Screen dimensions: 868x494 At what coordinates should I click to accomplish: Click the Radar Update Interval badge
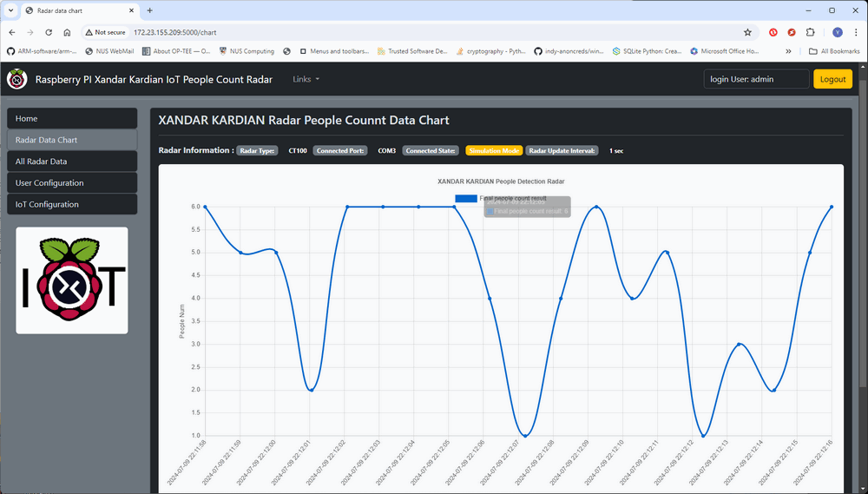(562, 151)
